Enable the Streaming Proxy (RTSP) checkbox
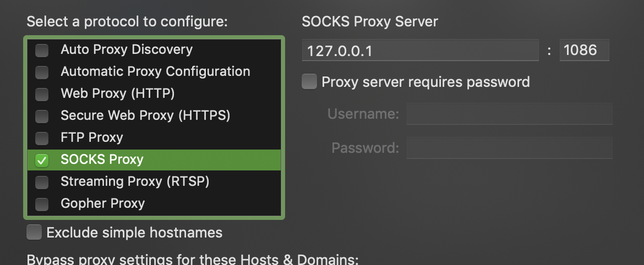 point(41,182)
